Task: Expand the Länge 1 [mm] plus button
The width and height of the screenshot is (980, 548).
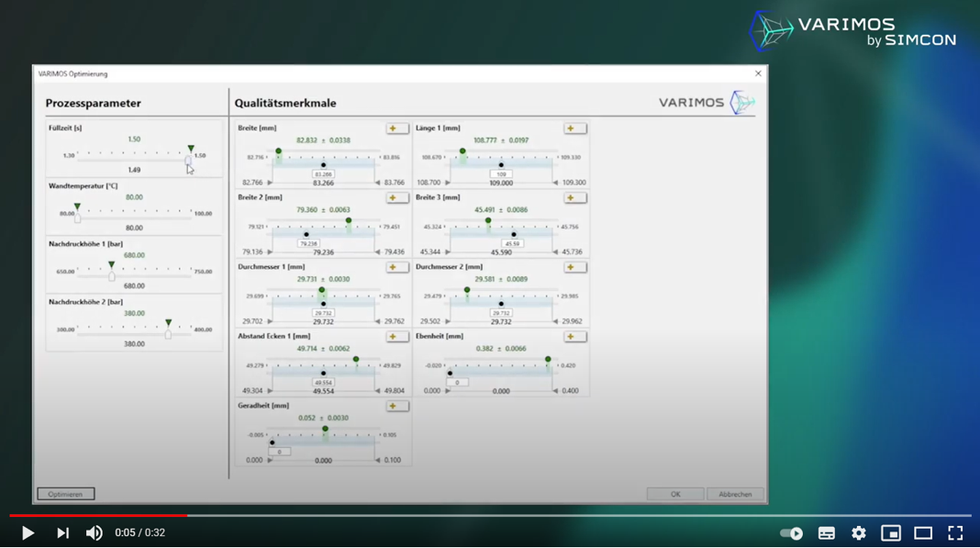Action: (575, 129)
